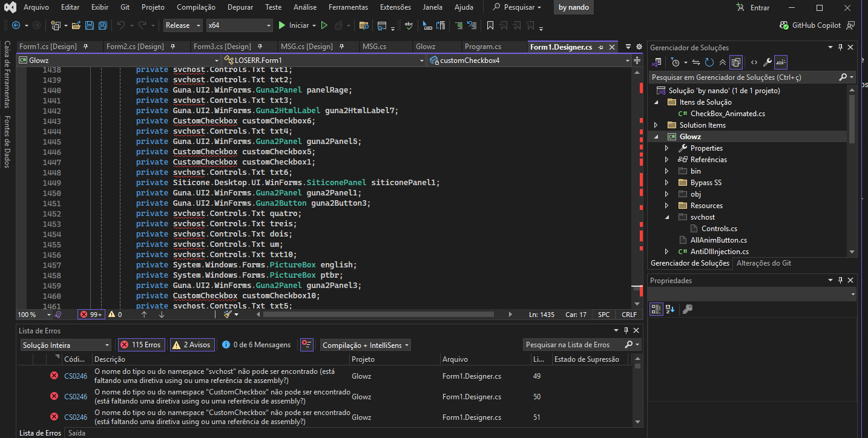
Task: Click the Find in Files folder-search icon
Action: click(364, 25)
